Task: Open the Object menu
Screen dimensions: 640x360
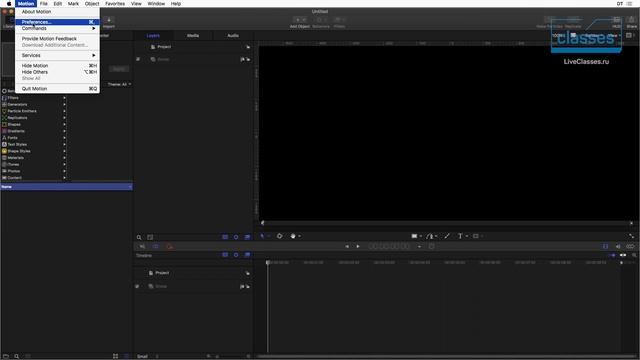Action: pyautogui.click(x=92, y=4)
